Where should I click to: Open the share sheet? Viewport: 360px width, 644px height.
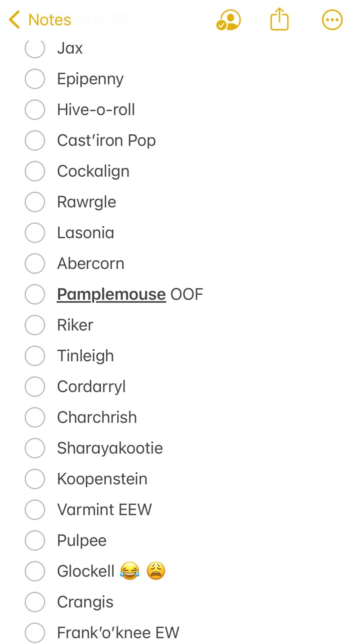(279, 19)
